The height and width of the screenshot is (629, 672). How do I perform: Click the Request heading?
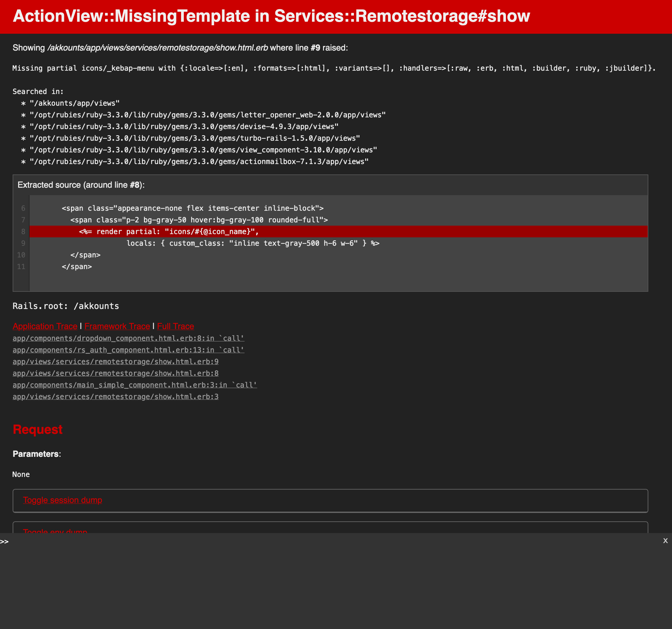point(38,430)
